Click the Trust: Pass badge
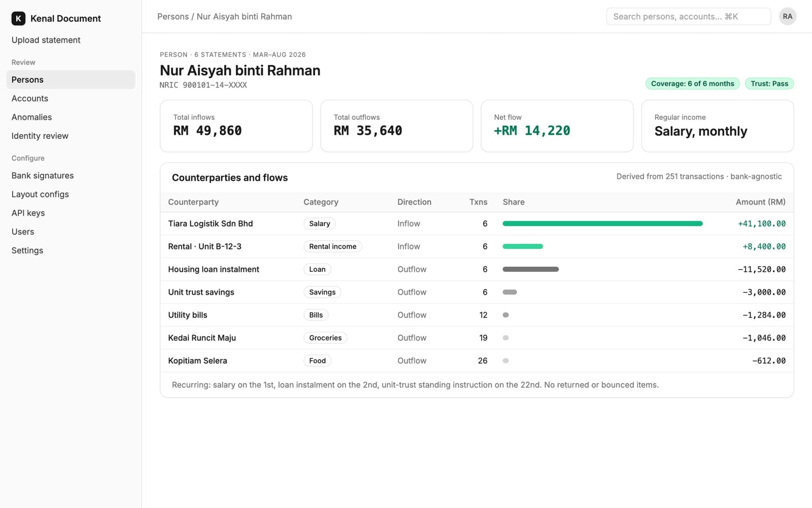Image resolution: width=812 pixels, height=508 pixels. pos(769,84)
